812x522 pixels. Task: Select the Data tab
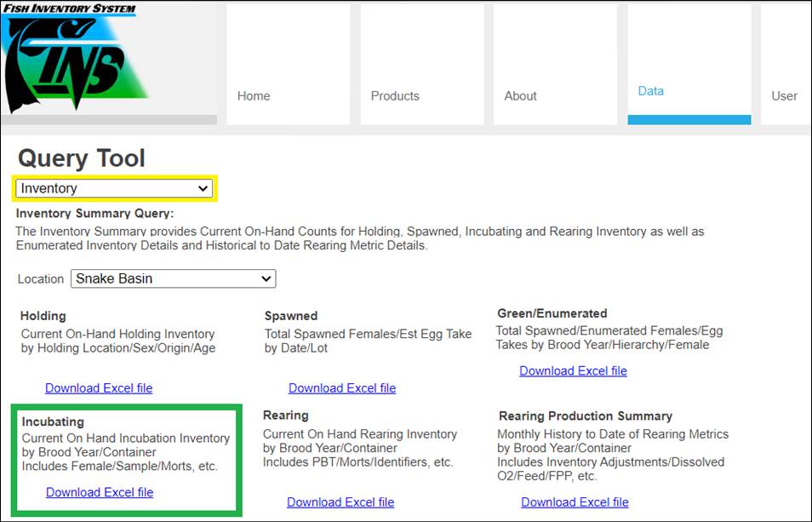click(x=651, y=91)
